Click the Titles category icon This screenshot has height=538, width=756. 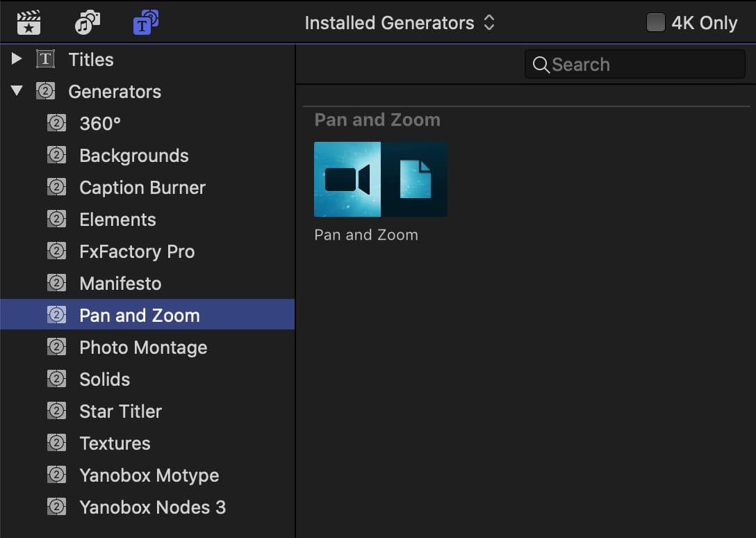[x=45, y=60]
